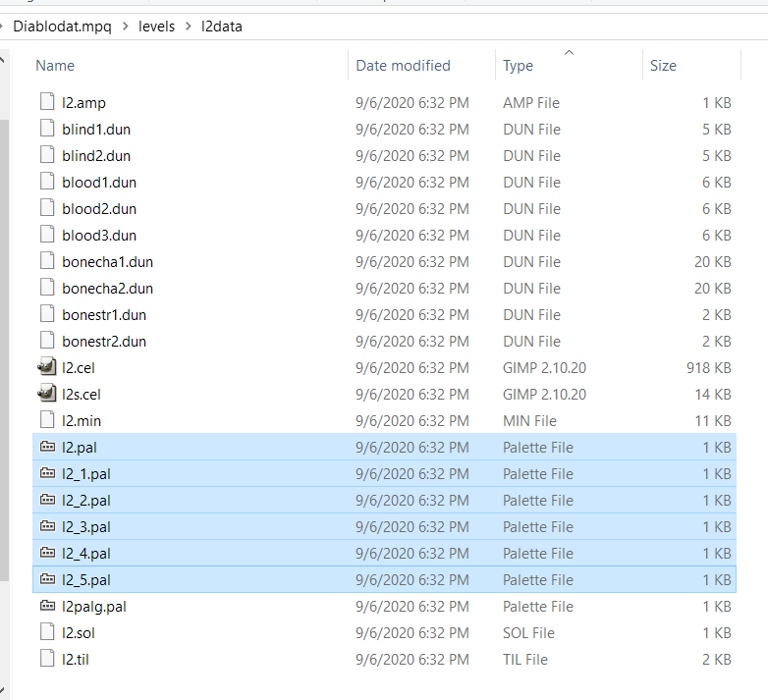Click the MIN File type cell
Screen dimensions: 768x700
(x=529, y=420)
